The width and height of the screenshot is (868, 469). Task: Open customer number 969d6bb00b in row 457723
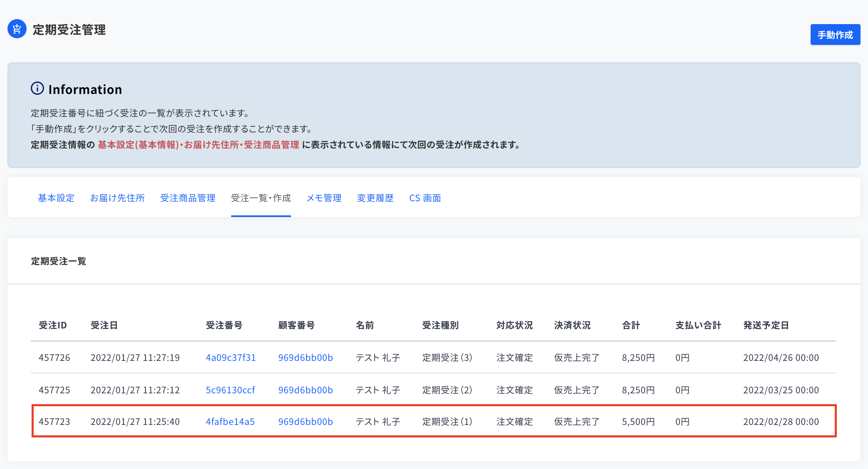pyautogui.click(x=306, y=422)
